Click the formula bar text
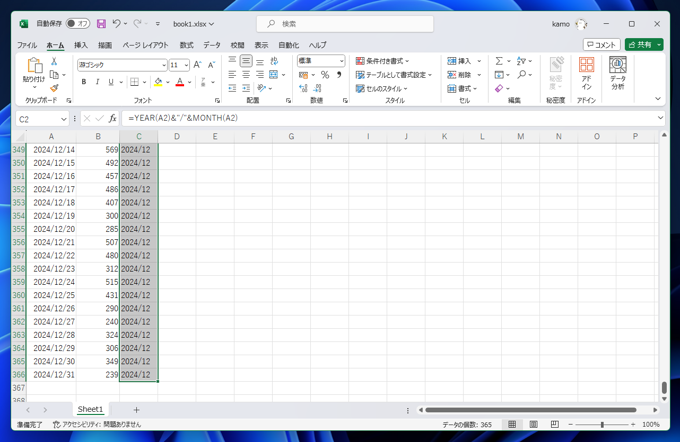The width and height of the screenshot is (680, 442). pos(183,118)
